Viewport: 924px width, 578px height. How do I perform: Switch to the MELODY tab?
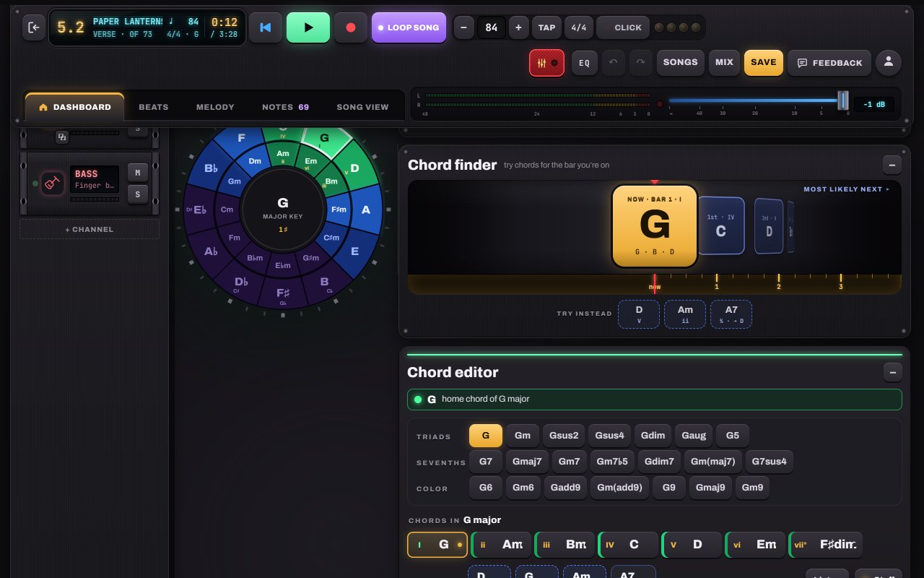click(215, 107)
